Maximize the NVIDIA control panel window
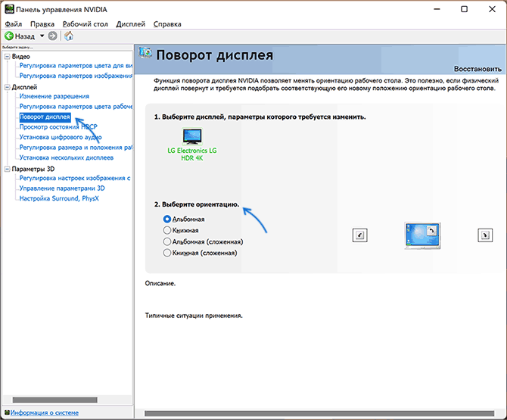This screenshot has height=420, width=507. pyautogui.click(x=464, y=9)
